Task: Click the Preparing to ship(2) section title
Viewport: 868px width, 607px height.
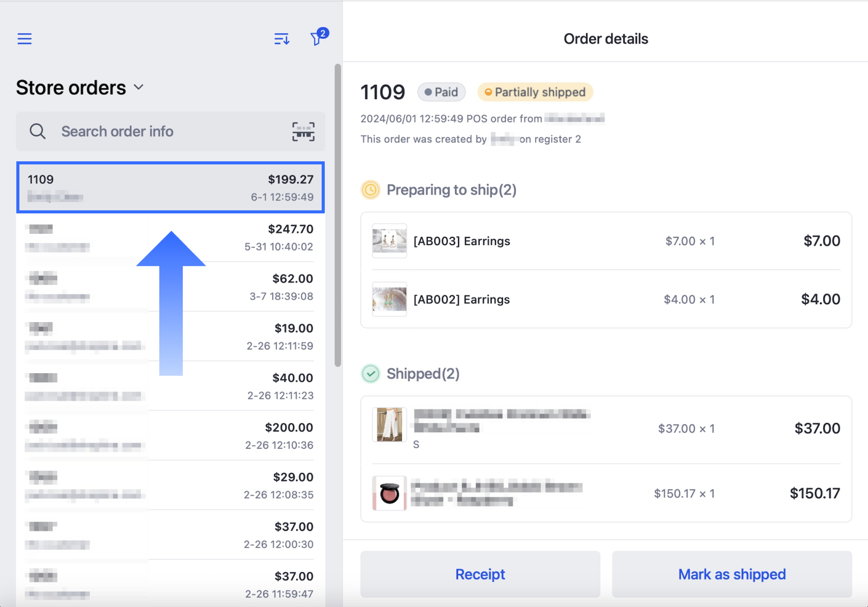Action: (x=451, y=190)
